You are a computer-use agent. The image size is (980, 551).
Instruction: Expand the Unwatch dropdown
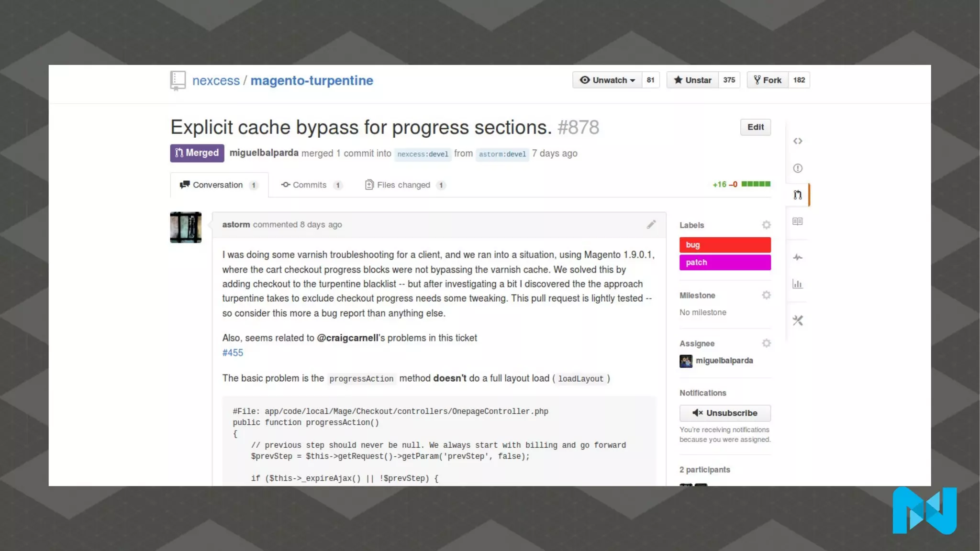pyautogui.click(x=607, y=80)
